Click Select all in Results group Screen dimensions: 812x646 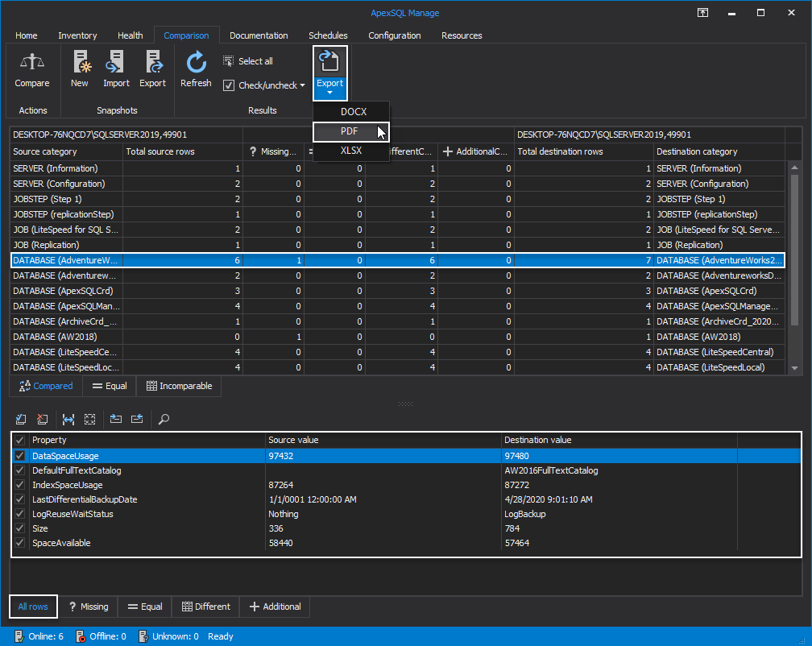[x=247, y=61]
